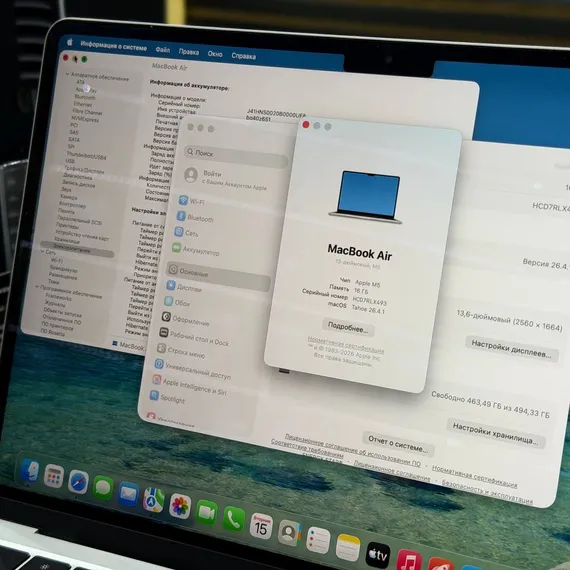Select Запись дисков in hardware tree
The image size is (570, 570).
[x=79, y=184]
